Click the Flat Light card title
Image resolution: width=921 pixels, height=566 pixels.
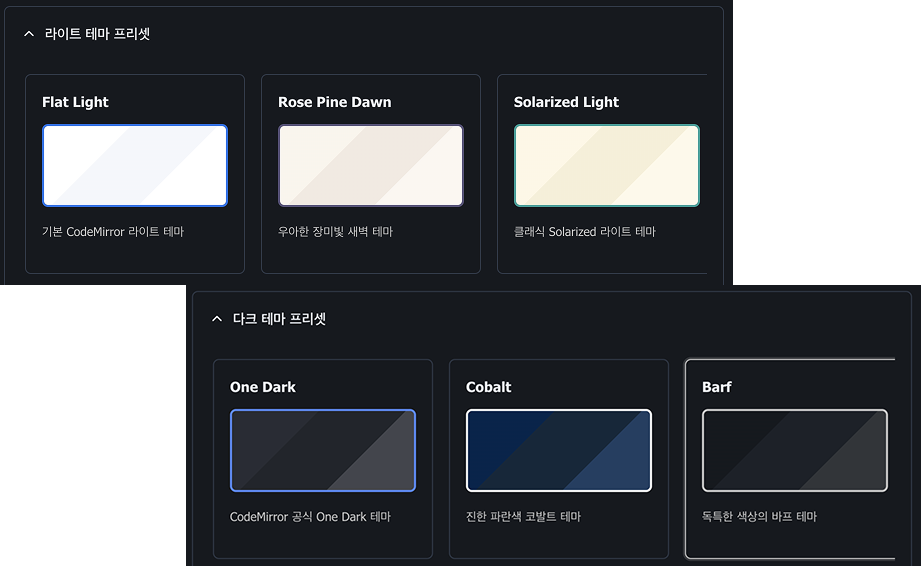click(x=75, y=102)
